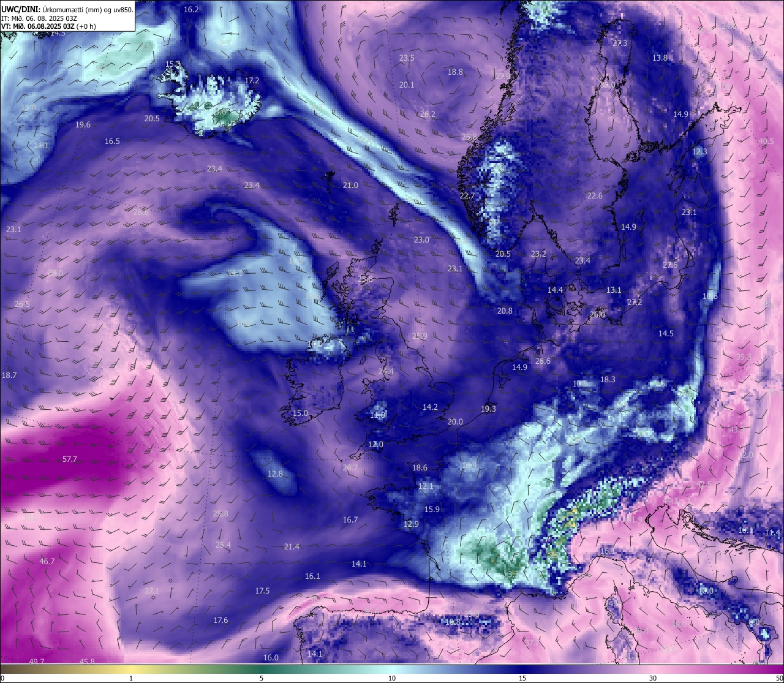Click the 27.1 value on the map

click(x=152, y=591)
